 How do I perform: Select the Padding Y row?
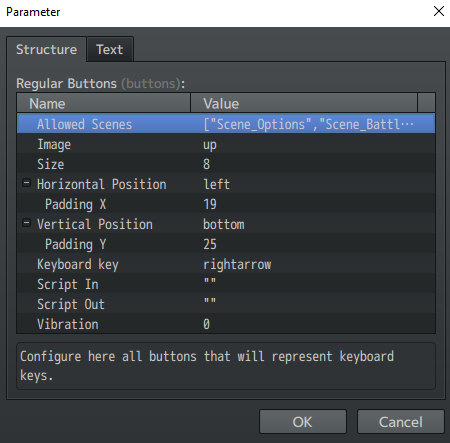point(226,244)
